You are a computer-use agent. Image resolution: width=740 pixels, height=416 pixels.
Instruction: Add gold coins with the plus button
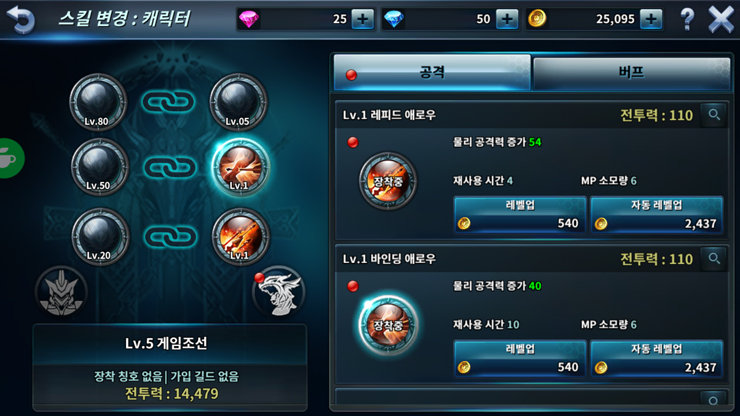[651, 19]
